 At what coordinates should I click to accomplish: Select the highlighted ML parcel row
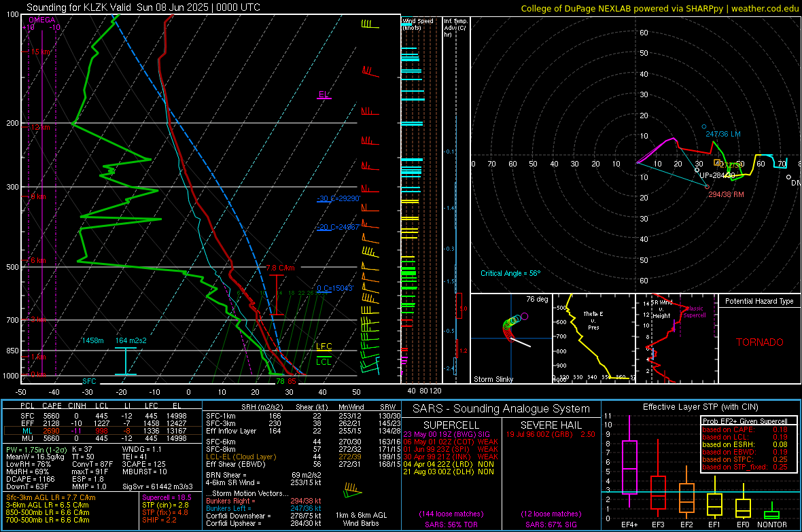[x=102, y=431]
